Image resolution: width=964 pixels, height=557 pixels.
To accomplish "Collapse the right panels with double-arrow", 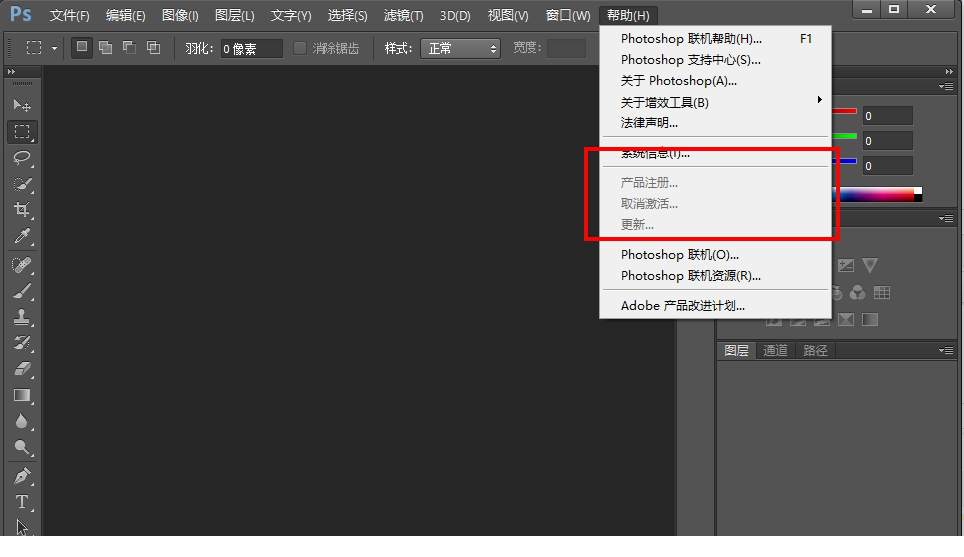I will pos(949,71).
